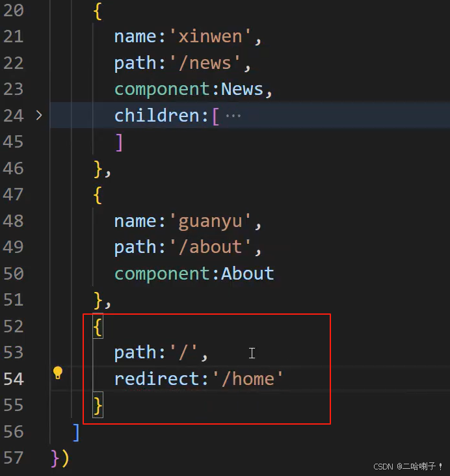This screenshot has height=476, width=450.
Task: Click the opening brace on line 52
Action: [98, 326]
